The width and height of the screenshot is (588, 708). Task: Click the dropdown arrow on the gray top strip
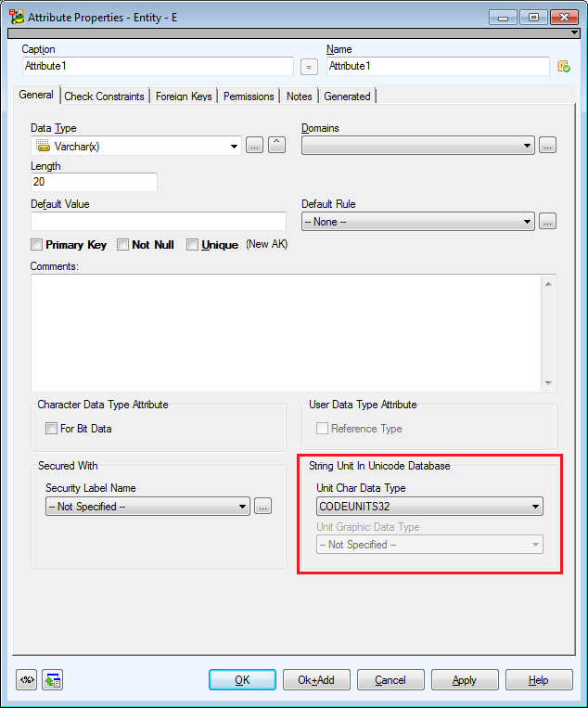click(574, 32)
